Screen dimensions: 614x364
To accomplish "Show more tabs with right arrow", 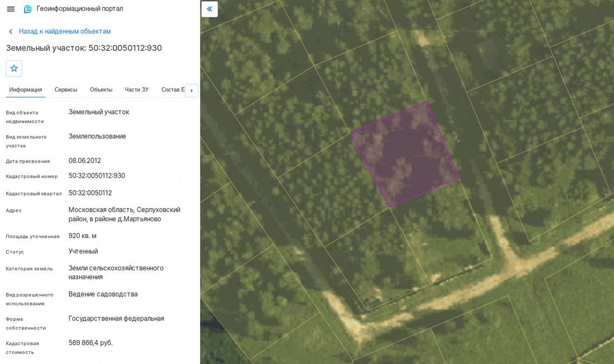I will coord(191,90).
